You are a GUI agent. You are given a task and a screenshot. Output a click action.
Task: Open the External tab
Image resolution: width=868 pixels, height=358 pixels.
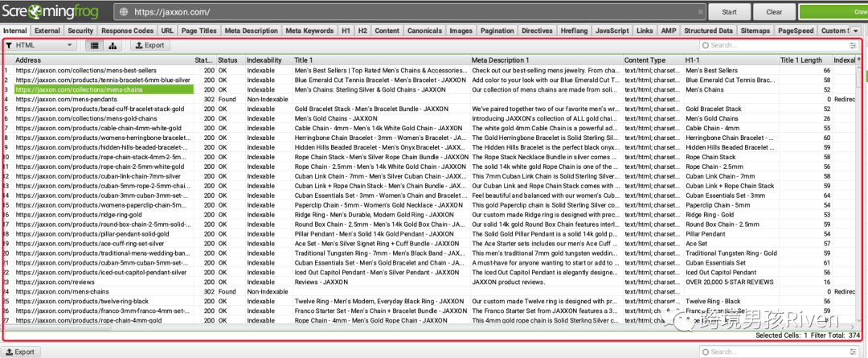click(x=47, y=31)
